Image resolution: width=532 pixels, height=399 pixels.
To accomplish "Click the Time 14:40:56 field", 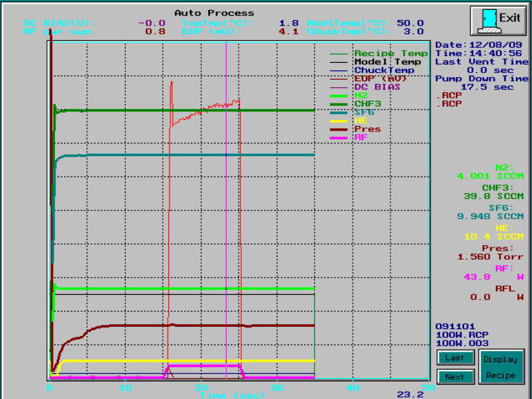I will point(478,54).
